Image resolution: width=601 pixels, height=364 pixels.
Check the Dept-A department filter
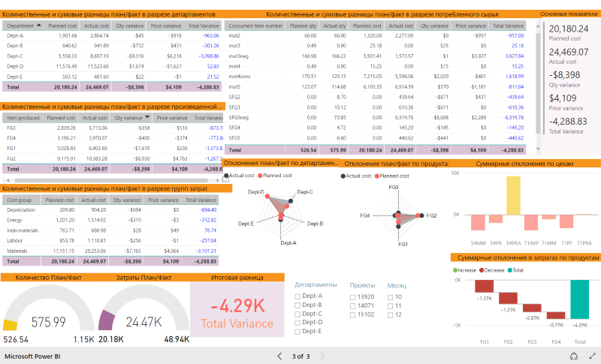pyautogui.click(x=298, y=296)
